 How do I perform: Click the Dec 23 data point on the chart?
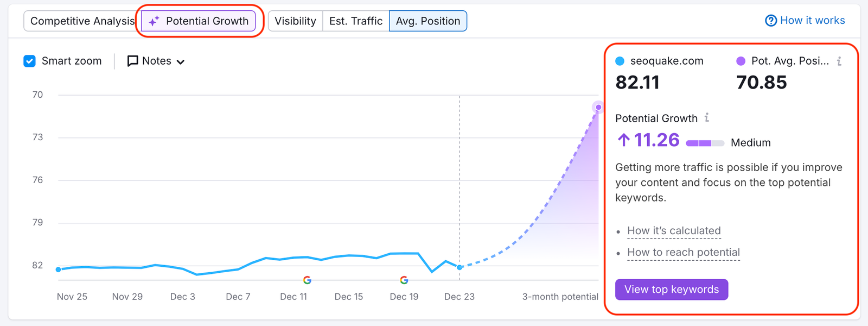tap(459, 267)
